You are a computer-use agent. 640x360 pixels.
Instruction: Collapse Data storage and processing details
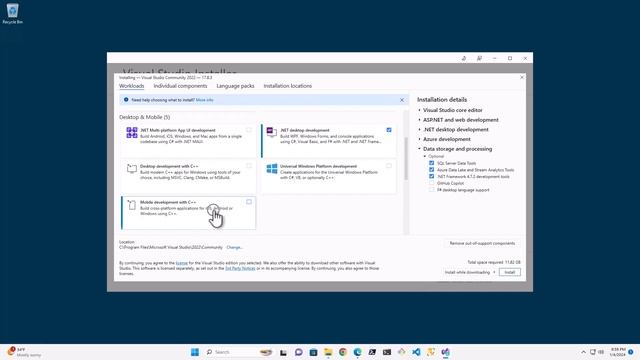419,149
